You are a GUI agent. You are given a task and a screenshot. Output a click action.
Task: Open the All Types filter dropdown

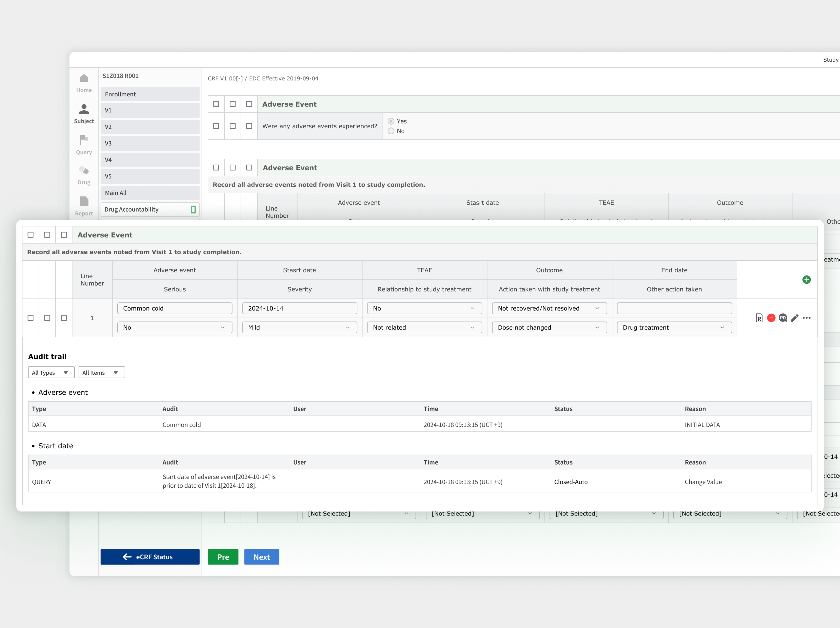pos(51,373)
